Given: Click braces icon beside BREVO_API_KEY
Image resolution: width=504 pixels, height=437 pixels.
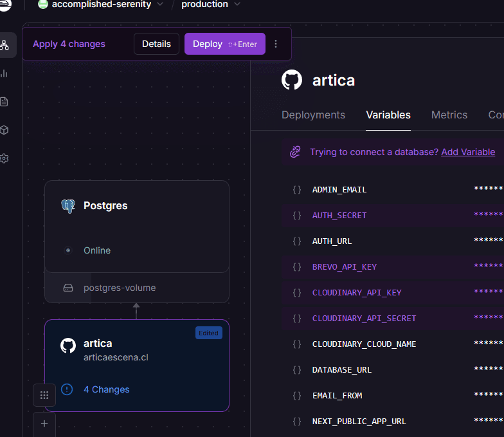Looking at the screenshot, I should click(x=297, y=266).
